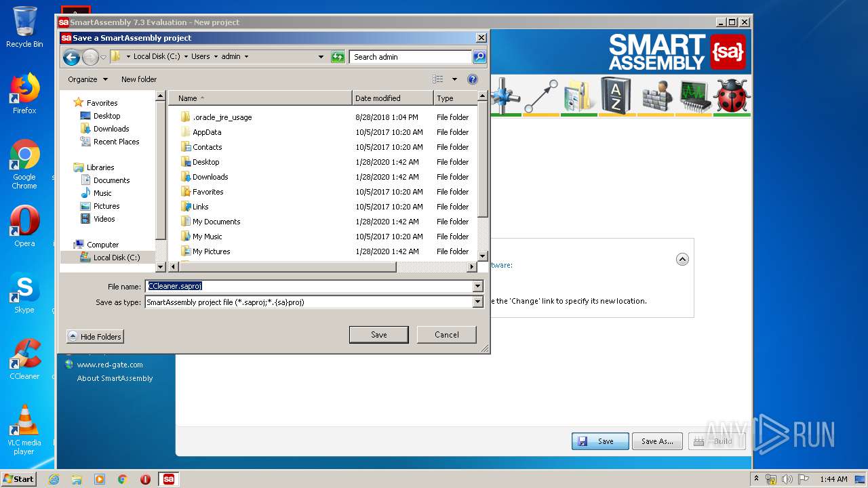Sort by the Name column header
The image size is (868, 488).
pyautogui.click(x=260, y=98)
